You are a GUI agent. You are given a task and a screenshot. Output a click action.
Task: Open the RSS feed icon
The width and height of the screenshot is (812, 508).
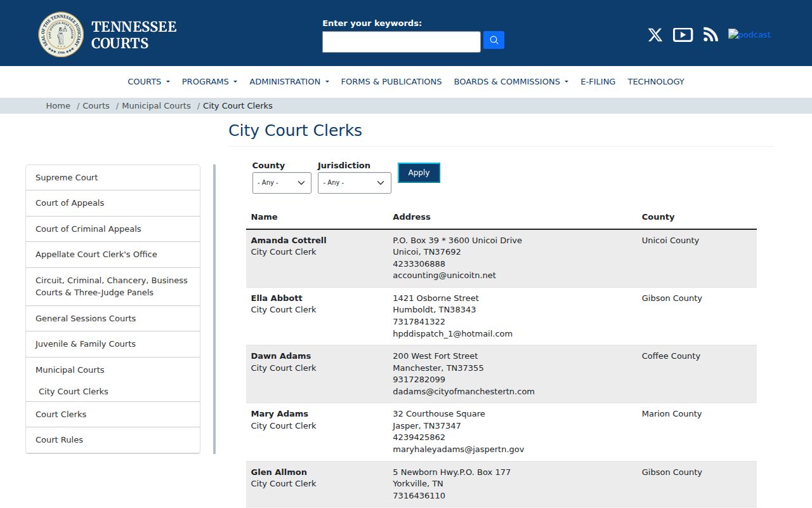[x=710, y=35]
